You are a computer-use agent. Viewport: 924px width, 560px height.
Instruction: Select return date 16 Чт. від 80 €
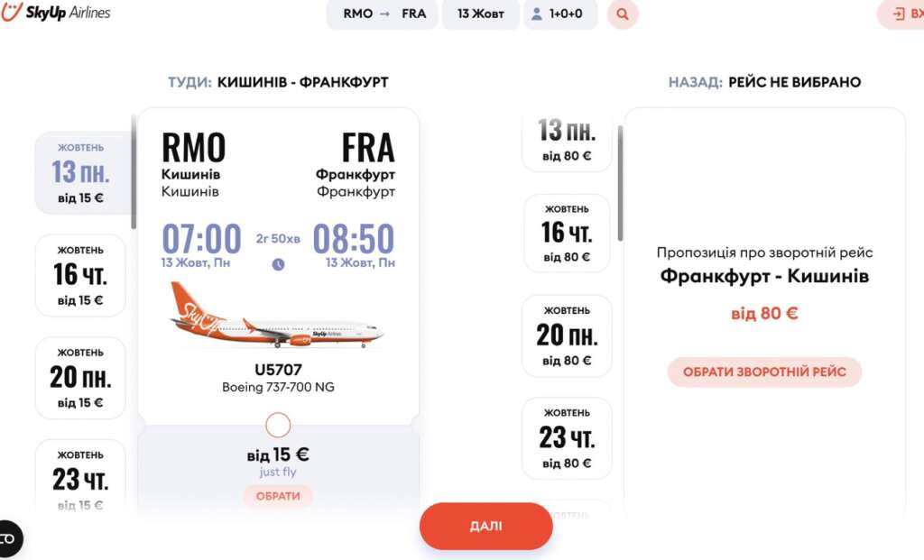pos(567,234)
